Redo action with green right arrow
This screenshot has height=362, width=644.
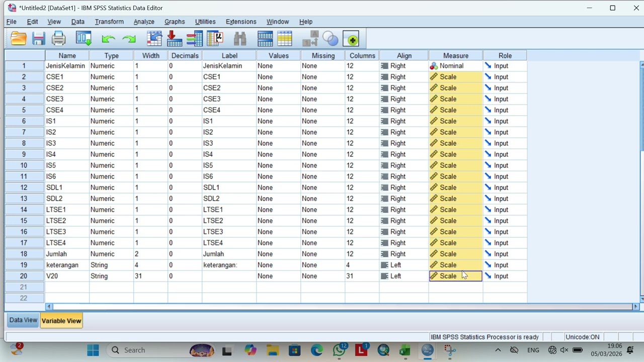click(129, 39)
